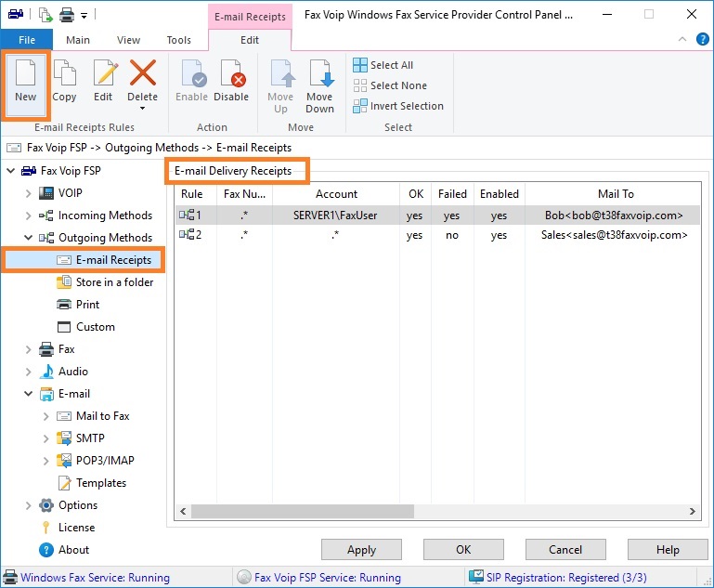
Task: Click Invert Selection in the ribbon
Action: pyautogui.click(x=398, y=106)
